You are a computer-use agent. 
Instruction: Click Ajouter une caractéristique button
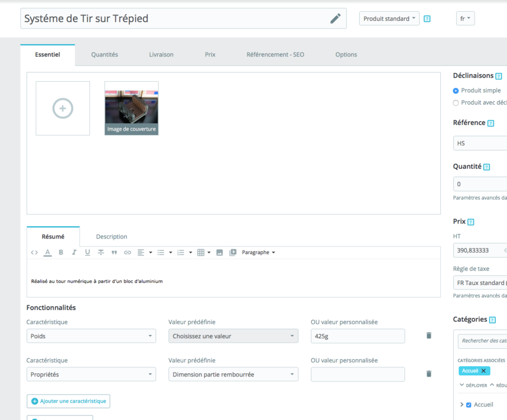(x=68, y=401)
